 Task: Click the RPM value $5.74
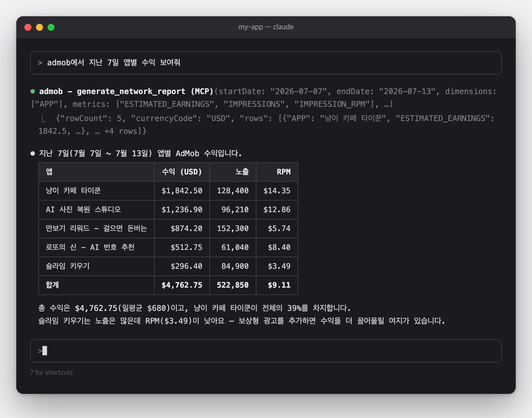[279, 228]
